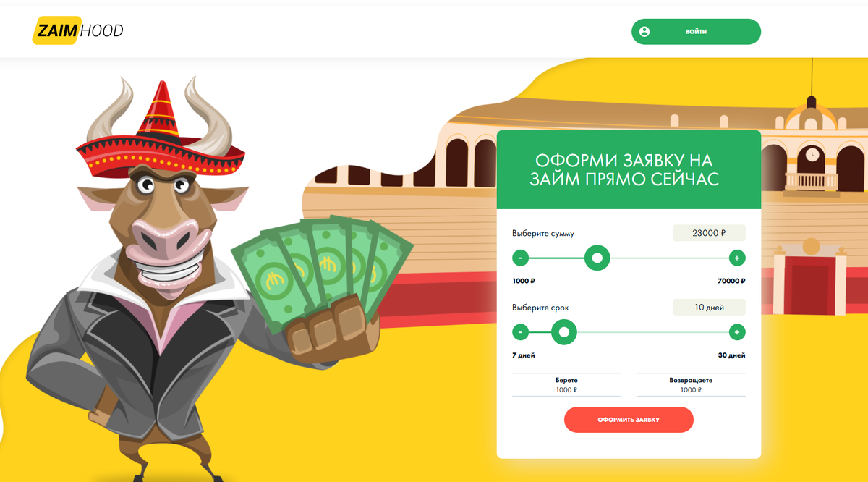Click the 23000 ₽ amount field
Viewport: 868px width, 482px height.
709,233
